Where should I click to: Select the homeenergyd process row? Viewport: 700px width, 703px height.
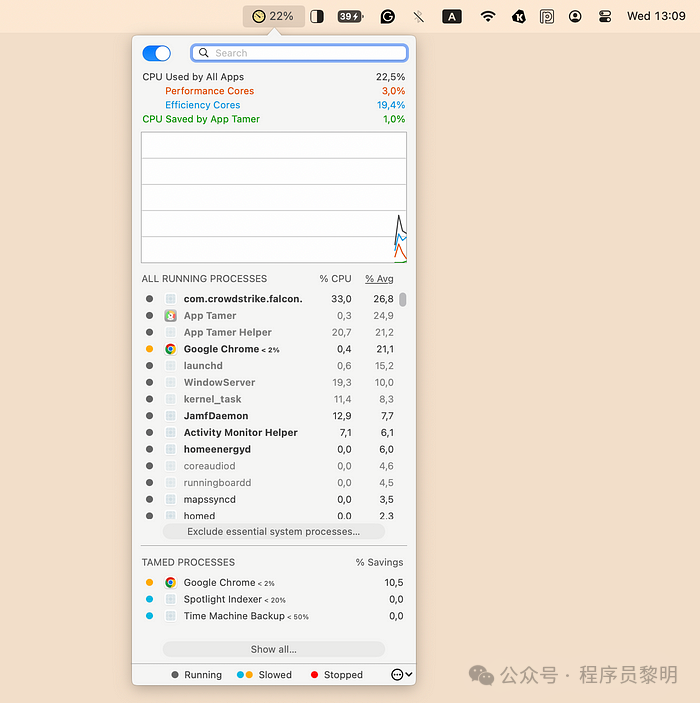coord(269,449)
